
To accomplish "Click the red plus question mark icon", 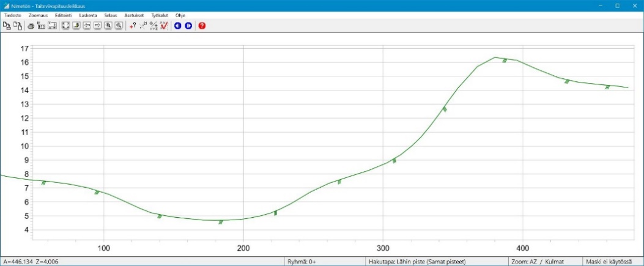I will pos(132,26).
